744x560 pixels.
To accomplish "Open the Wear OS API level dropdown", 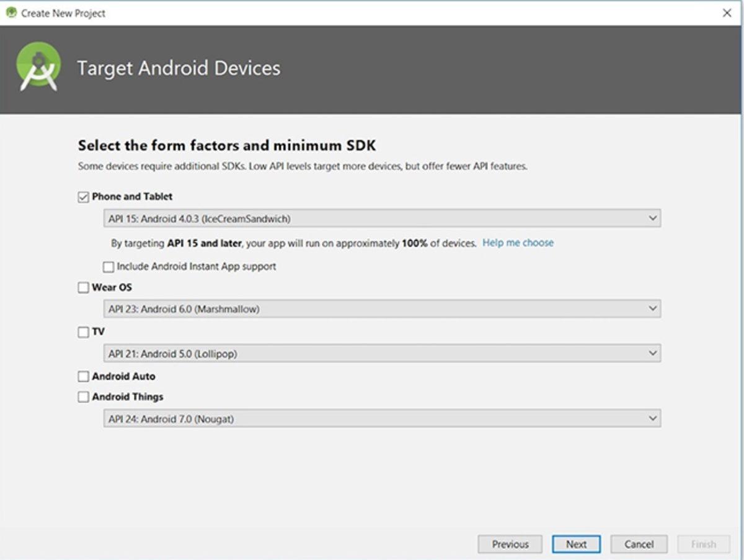I will [x=653, y=309].
